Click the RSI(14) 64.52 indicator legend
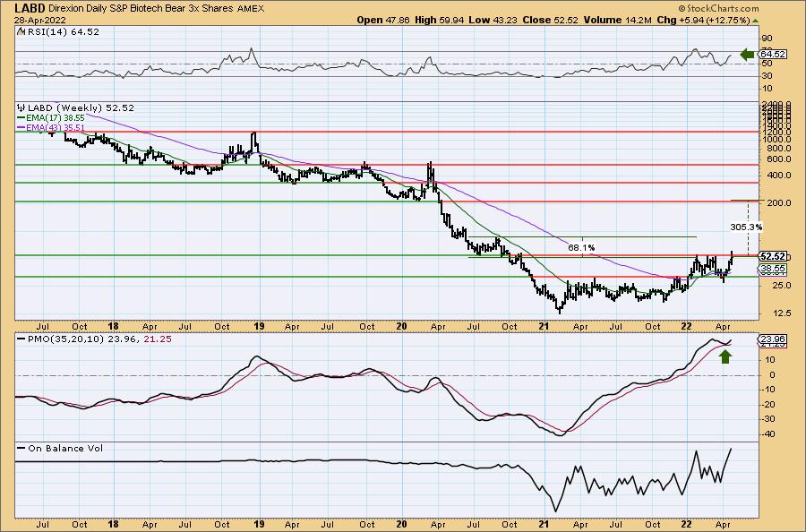 (64, 32)
